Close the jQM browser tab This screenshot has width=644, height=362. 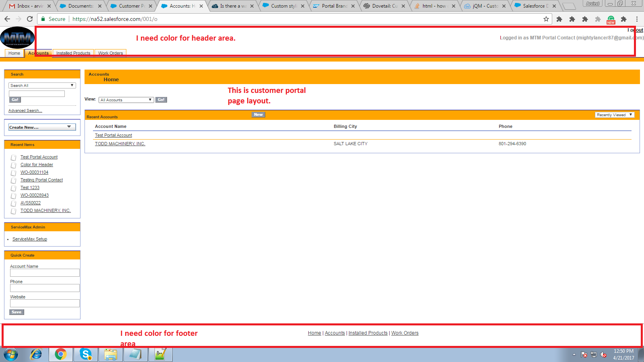click(504, 6)
